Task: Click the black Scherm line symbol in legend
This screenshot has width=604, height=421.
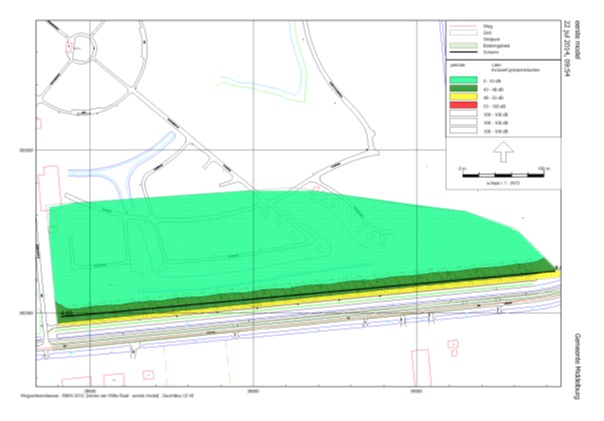Action: pos(463,52)
